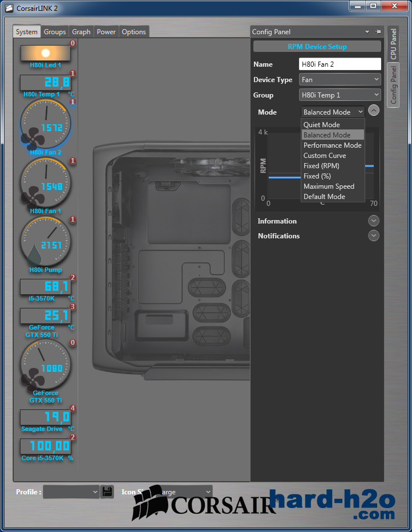Choose Fixed (RPM) from the list

(x=333, y=165)
